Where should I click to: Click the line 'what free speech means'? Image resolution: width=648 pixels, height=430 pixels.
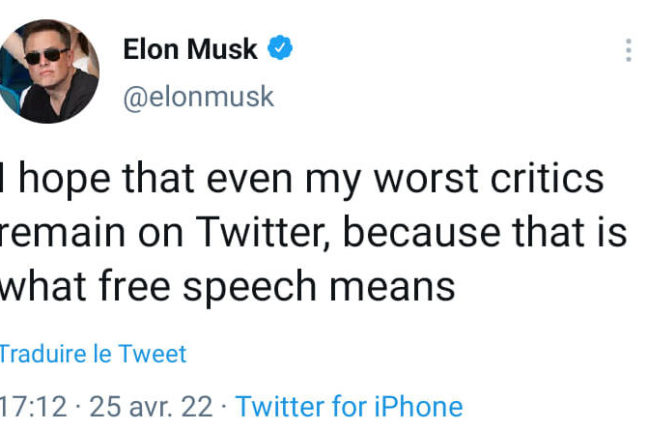[x=228, y=286]
